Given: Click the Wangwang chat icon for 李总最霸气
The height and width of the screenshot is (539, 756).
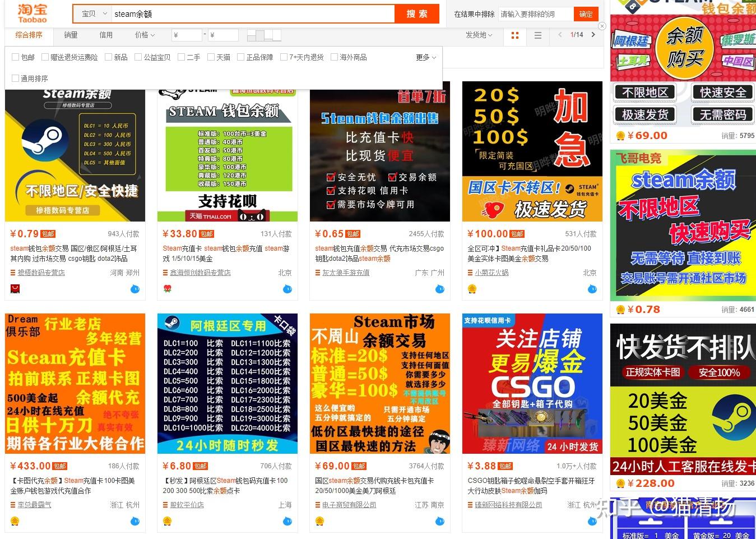Looking at the screenshot, I should pos(135,522).
